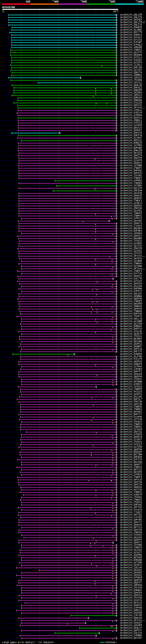Click the UniRef100_Q07154 entry

pyautogui.click(x=131, y=447)
